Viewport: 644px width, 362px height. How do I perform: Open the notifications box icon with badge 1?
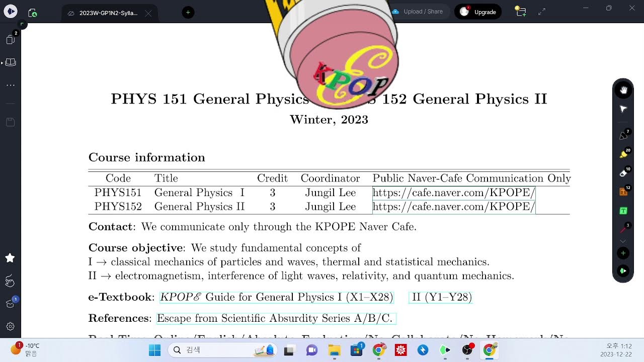tap(10, 304)
